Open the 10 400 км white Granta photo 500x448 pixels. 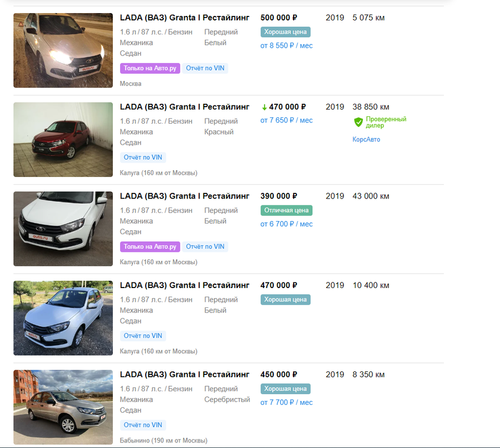(63, 318)
